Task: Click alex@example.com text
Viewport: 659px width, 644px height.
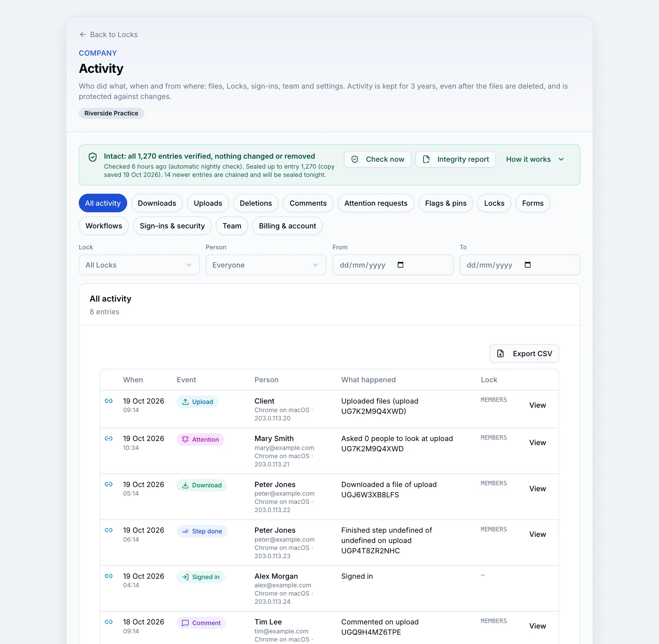Action: click(x=283, y=585)
